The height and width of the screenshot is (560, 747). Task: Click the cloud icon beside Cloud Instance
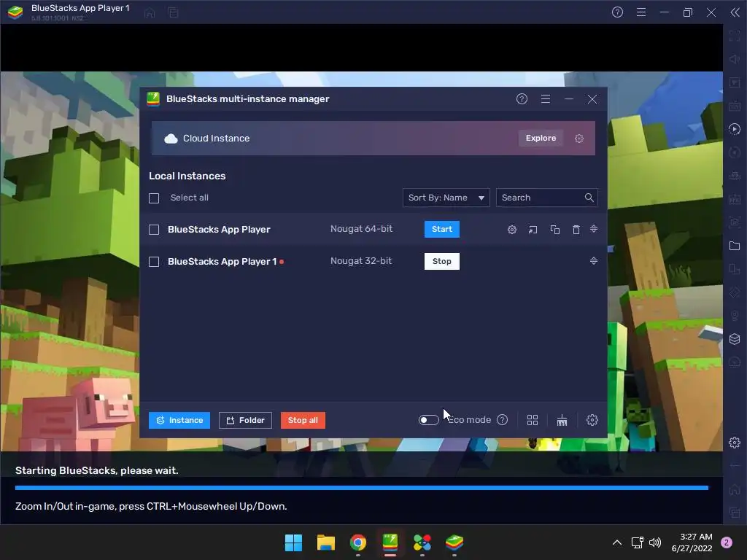coord(171,139)
